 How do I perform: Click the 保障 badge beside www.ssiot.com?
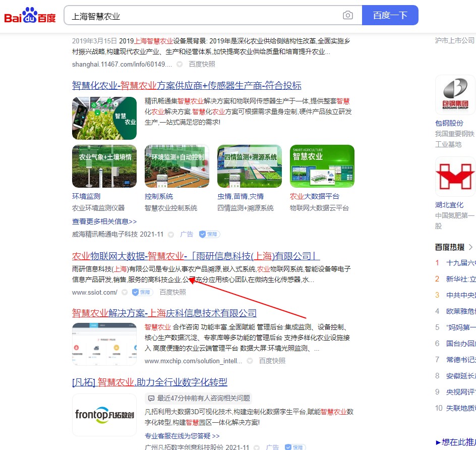142,292
